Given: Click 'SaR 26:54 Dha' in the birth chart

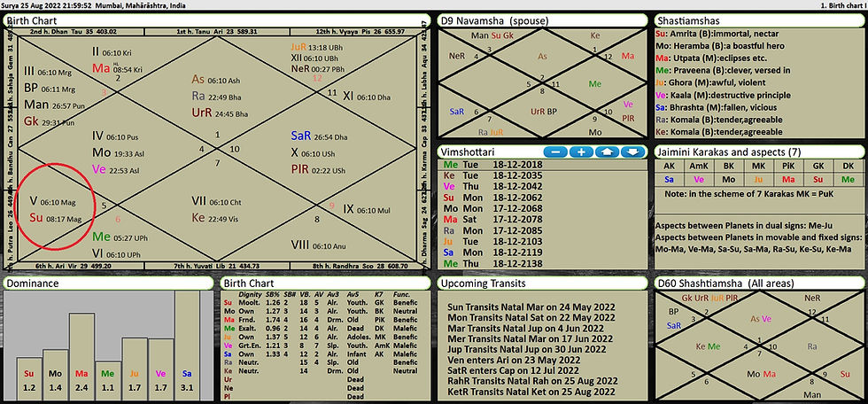Looking at the screenshot, I should pyautogui.click(x=319, y=136).
